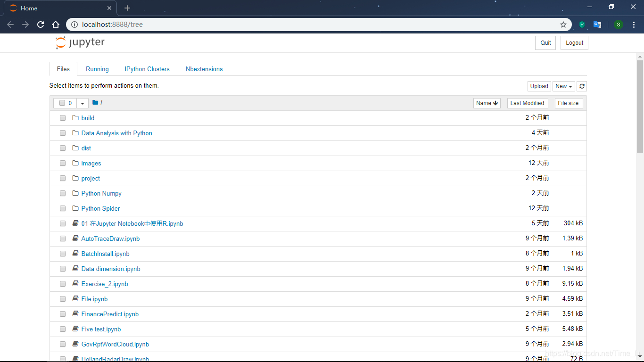Switch to the Files tab

tap(63, 69)
